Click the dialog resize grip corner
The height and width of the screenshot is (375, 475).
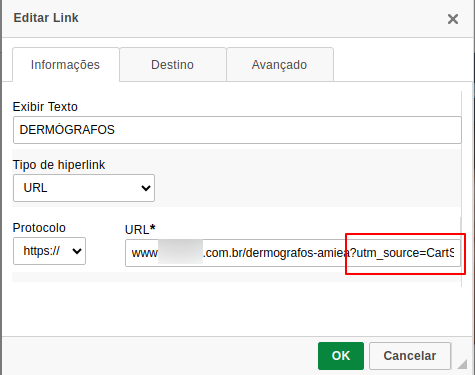coord(462,364)
